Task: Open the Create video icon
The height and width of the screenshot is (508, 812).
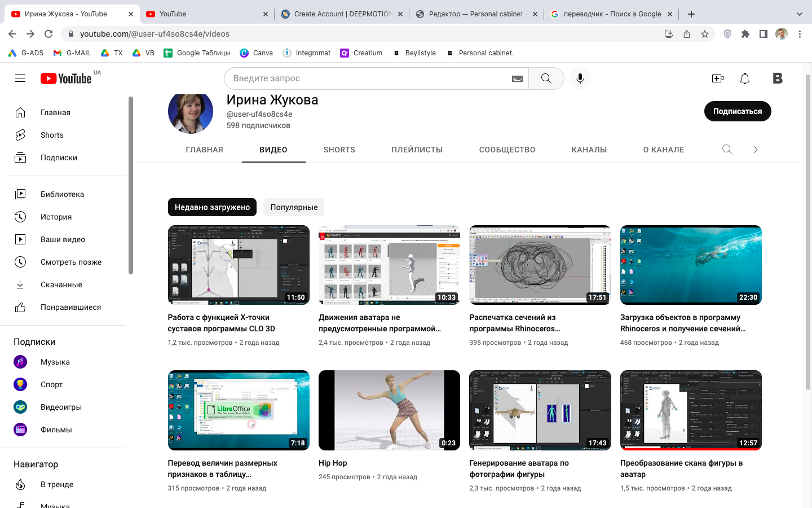Action: pos(717,78)
